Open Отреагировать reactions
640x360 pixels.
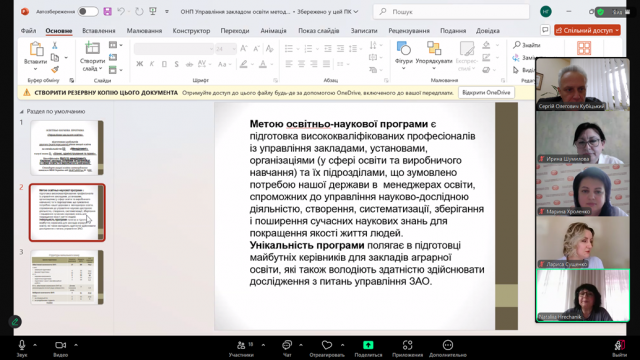point(327,348)
